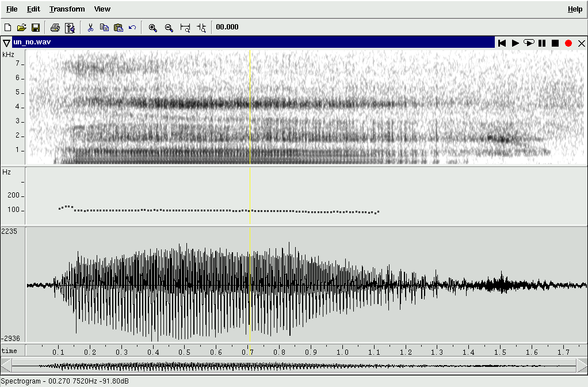
Task: Click the Copy icon in toolbar
Action: click(104, 27)
